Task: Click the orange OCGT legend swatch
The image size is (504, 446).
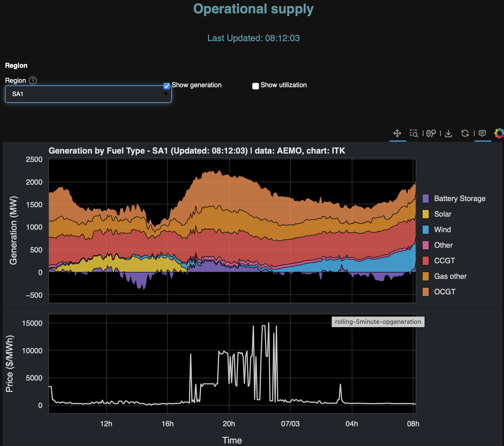Action: click(x=425, y=292)
